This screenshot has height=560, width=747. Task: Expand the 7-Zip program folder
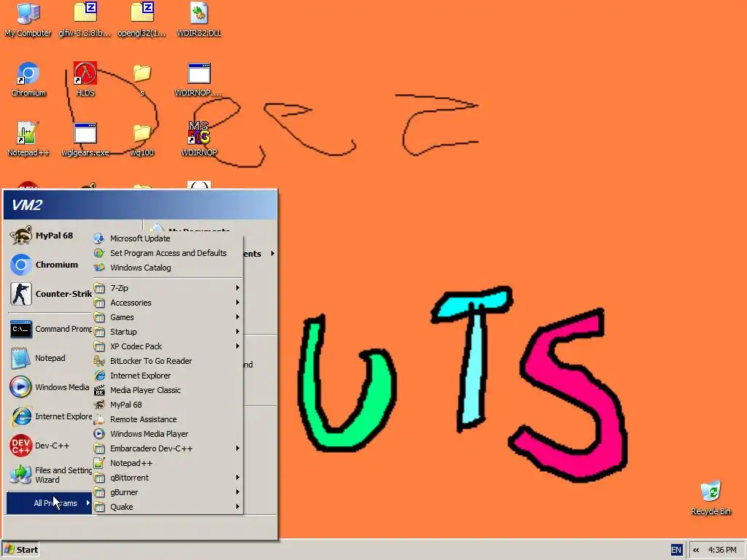[168, 288]
